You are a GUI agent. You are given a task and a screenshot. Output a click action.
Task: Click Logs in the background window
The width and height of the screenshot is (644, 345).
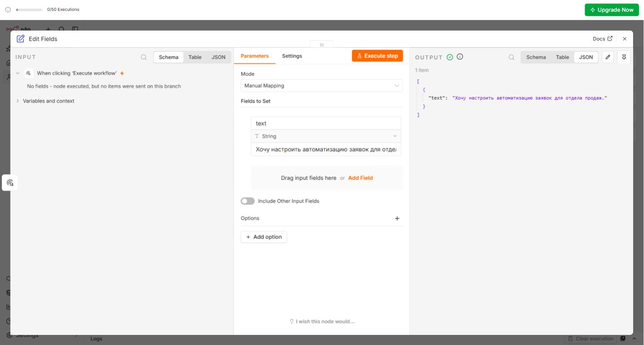[x=96, y=338]
